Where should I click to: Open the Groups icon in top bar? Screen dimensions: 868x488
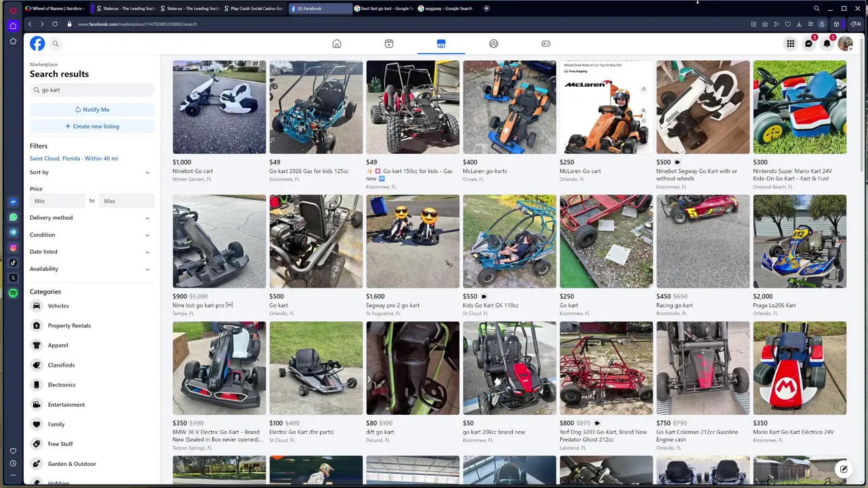(494, 43)
